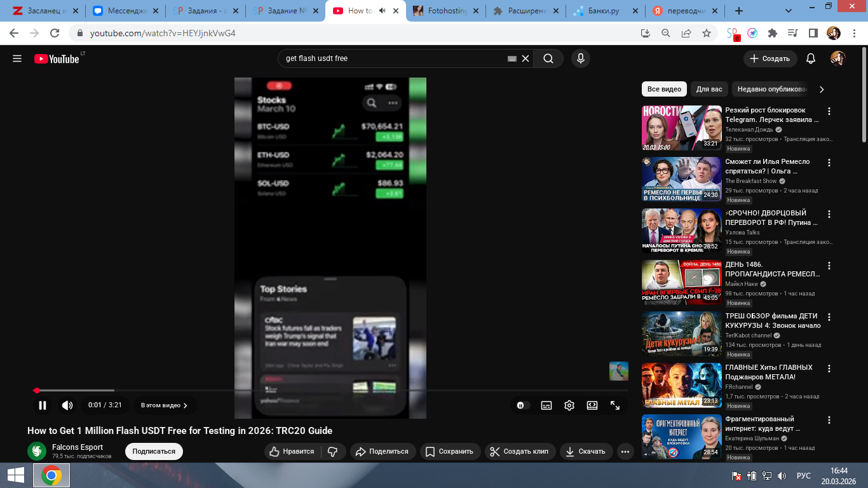868x488 pixels.
Task: Switch to the 'Fotohosting' browser tab
Action: click(x=448, y=11)
